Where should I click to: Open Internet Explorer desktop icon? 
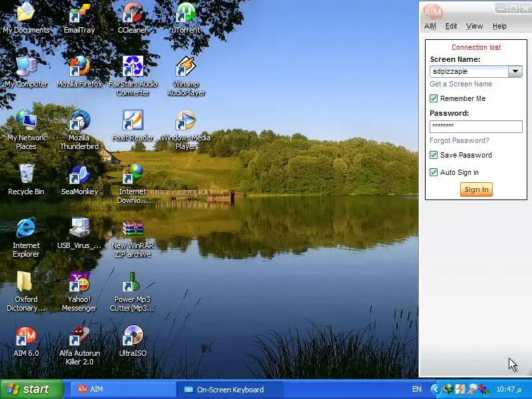tap(26, 237)
